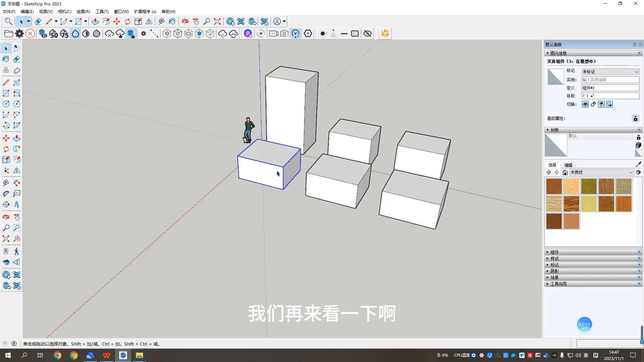The width and height of the screenshot is (644, 362).
Task: Select the Eraser tool
Action: [x=17, y=59]
